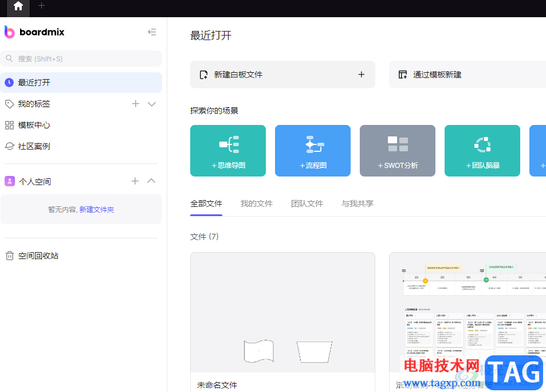
Task: Collapse the 个人空间 section chevron
Action: click(x=151, y=181)
